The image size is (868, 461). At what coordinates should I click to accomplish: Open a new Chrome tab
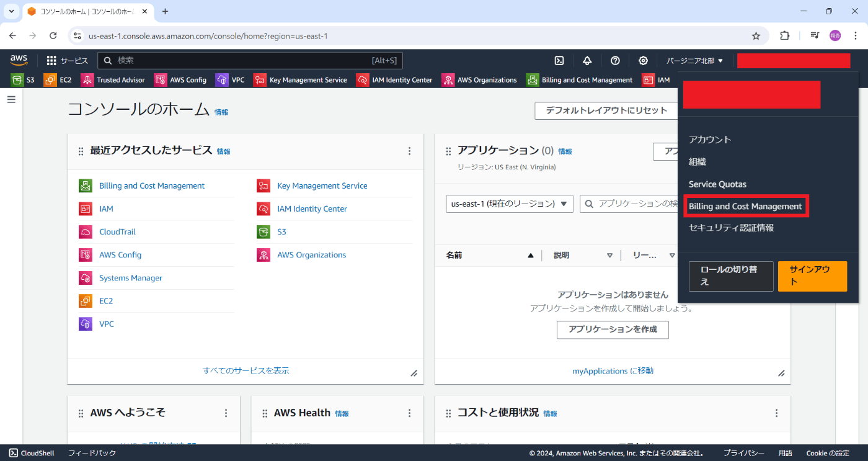(x=165, y=11)
